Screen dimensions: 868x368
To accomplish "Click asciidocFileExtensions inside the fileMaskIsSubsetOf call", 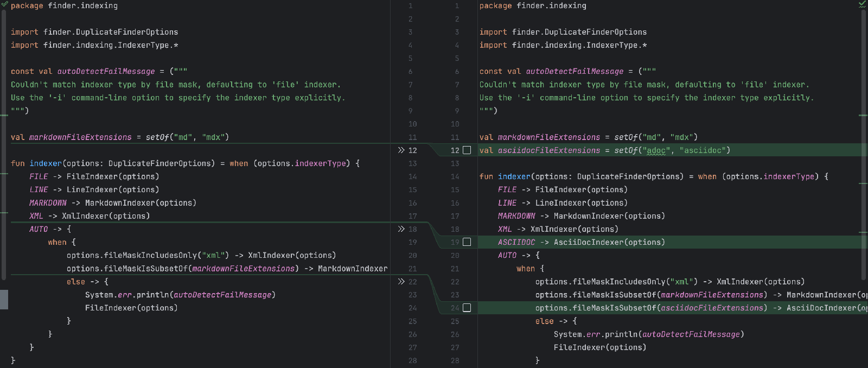I will point(712,308).
